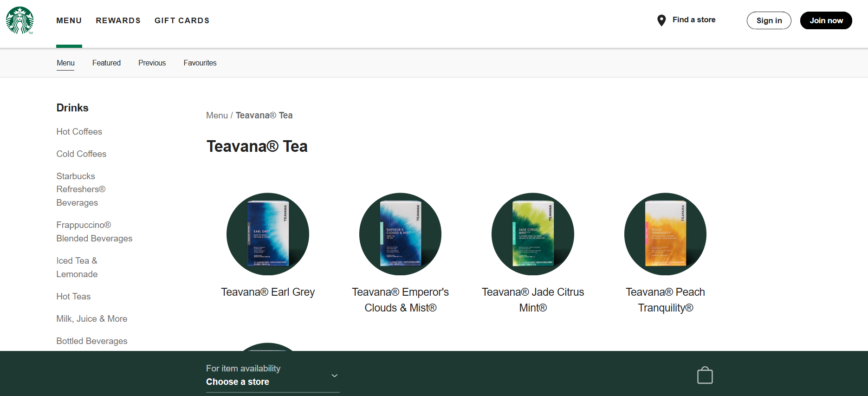Switch to the Favourites tab
This screenshot has height=396, width=868.
(200, 63)
